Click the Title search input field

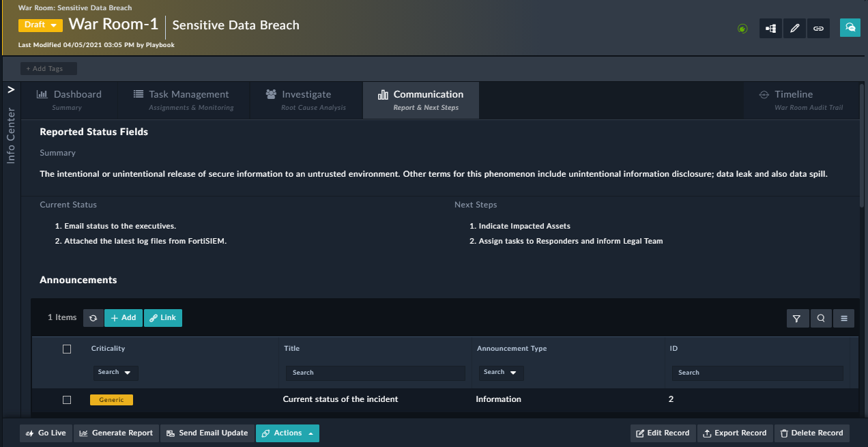point(375,373)
